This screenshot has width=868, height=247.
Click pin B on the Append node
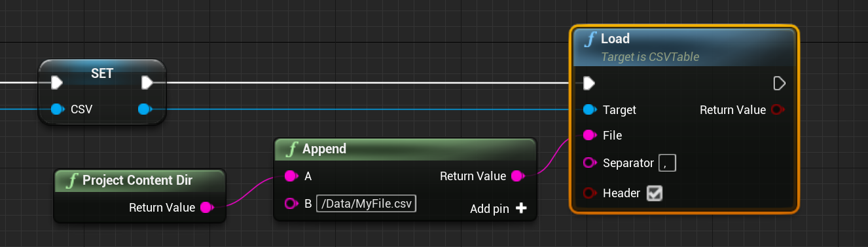coord(291,203)
